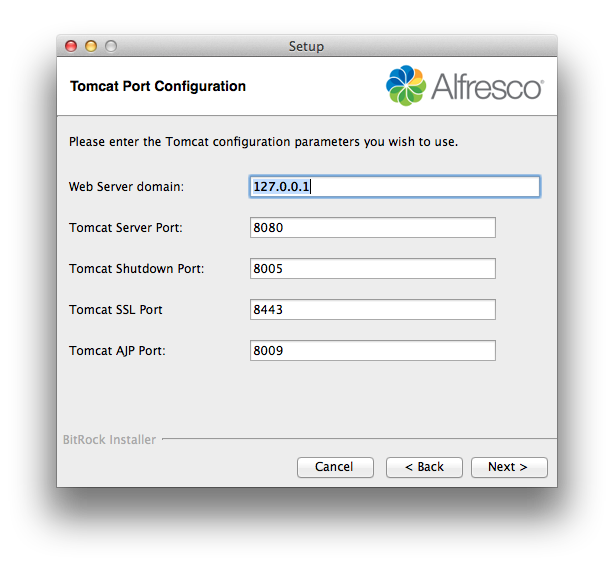Click the 'Tomcat Server Port:' label
This screenshot has width=614, height=566.
(126, 228)
